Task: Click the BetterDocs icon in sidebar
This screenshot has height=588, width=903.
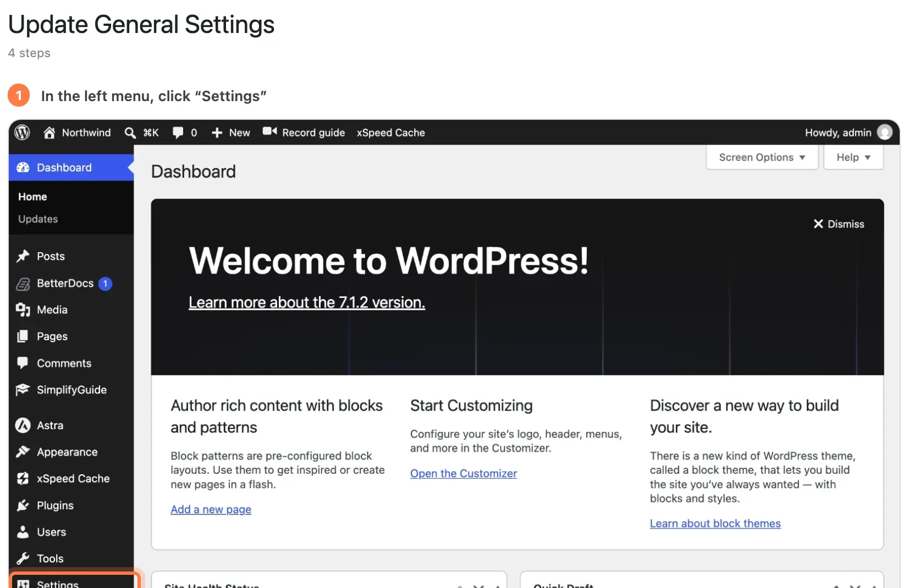Action: (23, 284)
